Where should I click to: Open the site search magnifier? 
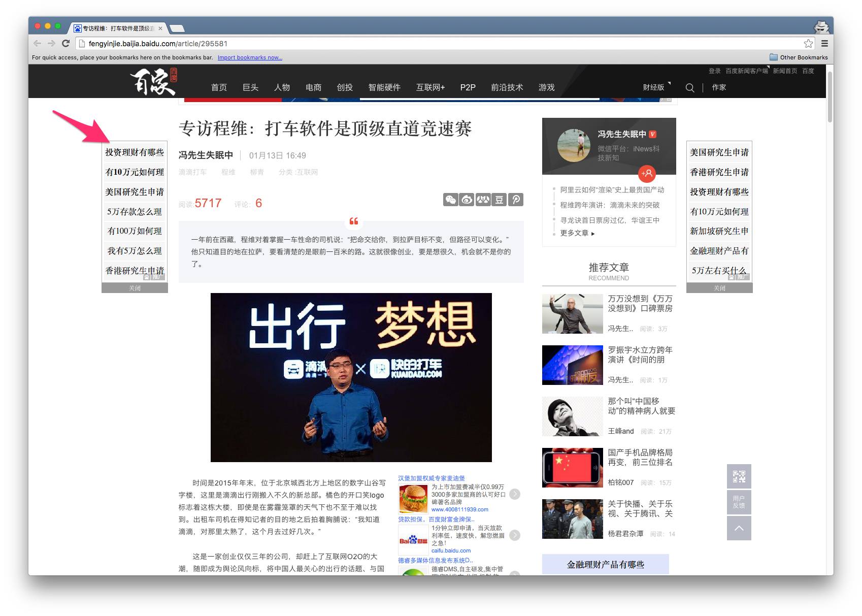(x=689, y=88)
